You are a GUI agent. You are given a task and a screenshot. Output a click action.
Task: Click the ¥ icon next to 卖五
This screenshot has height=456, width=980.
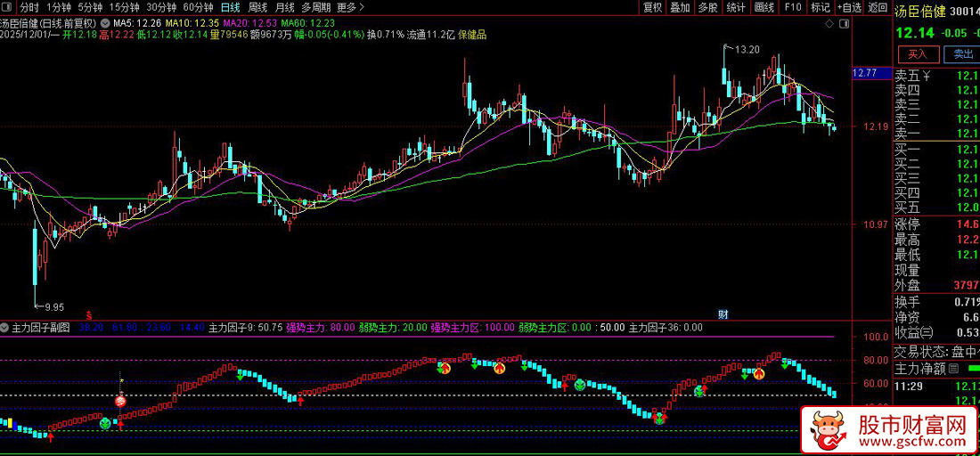point(926,75)
